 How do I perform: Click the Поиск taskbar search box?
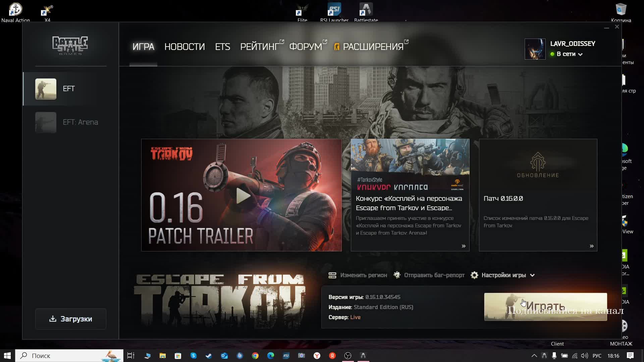pos(69,356)
